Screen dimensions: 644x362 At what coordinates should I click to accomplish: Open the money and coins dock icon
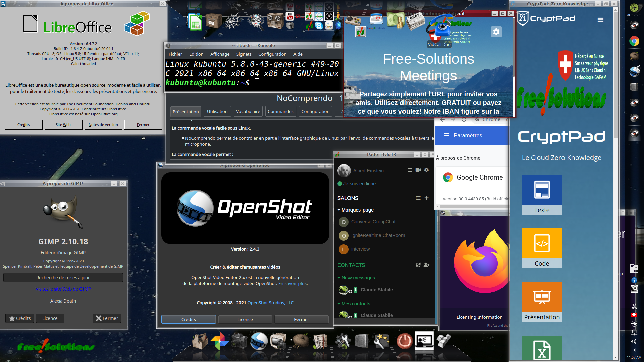[395, 20]
